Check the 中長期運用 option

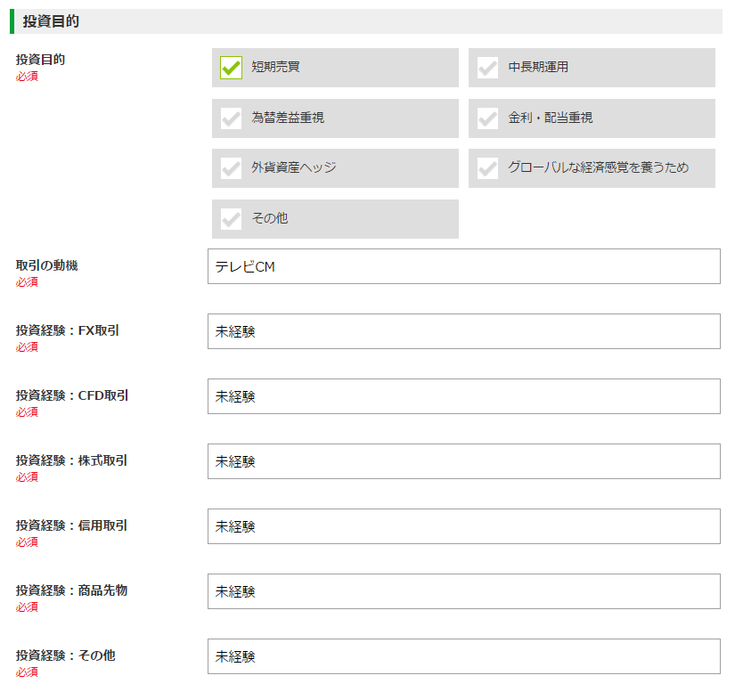[487, 68]
